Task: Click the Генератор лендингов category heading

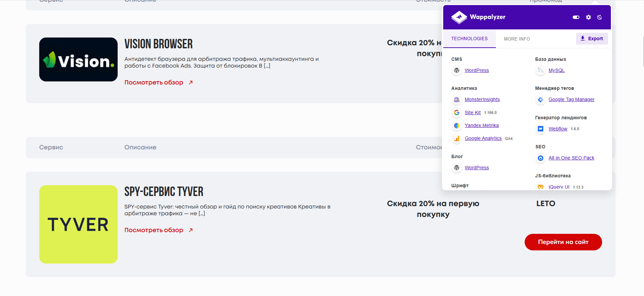Action: pos(561,118)
